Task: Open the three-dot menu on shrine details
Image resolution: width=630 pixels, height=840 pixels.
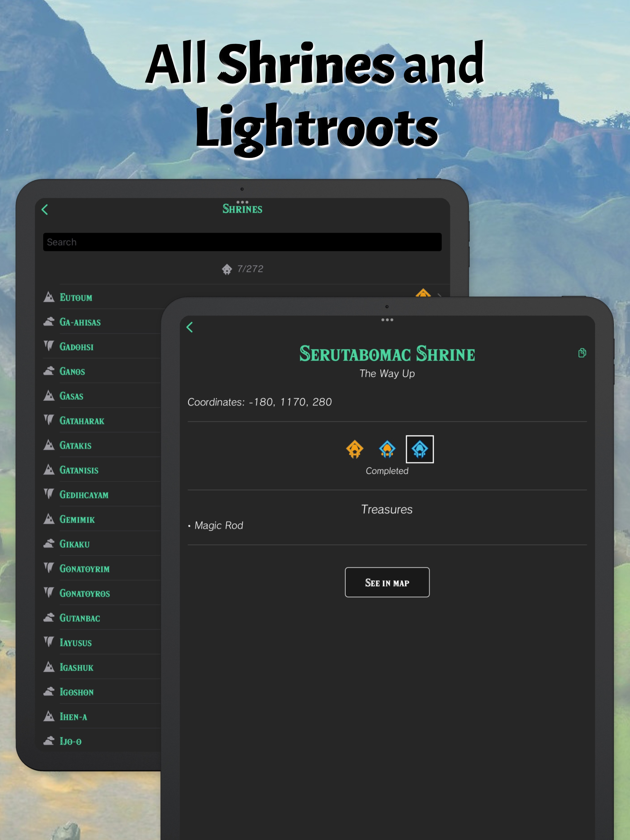Action: 387,320
